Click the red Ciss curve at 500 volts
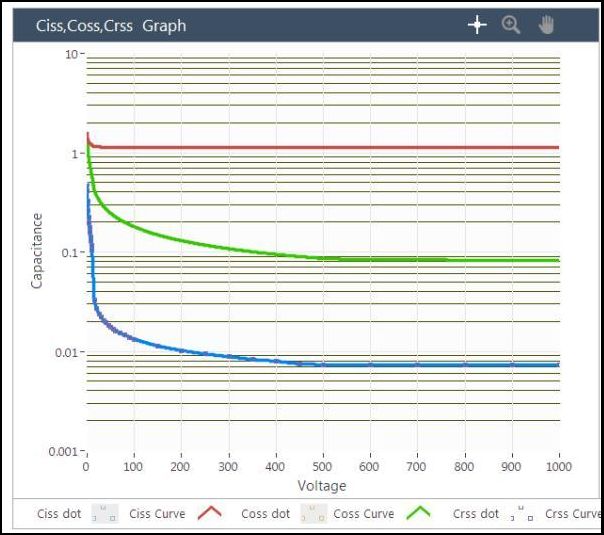 point(322,147)
